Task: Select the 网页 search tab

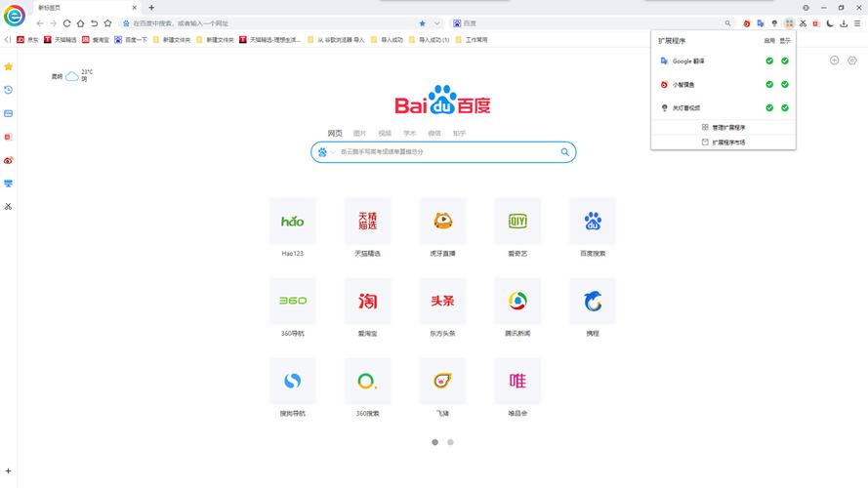Action: pos(335,134)
